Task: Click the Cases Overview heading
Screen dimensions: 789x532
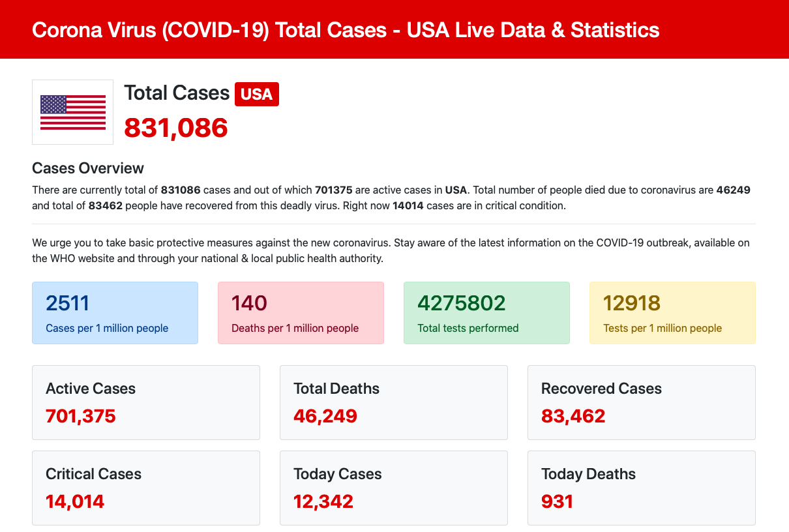Action: pos(88,168)
